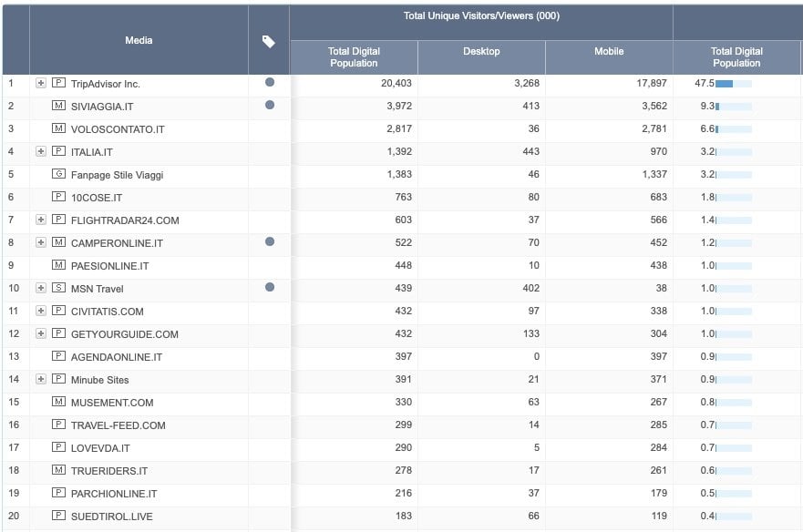
Task: Click the S type icon beside MSN Travel
Action: pos(58,289)
